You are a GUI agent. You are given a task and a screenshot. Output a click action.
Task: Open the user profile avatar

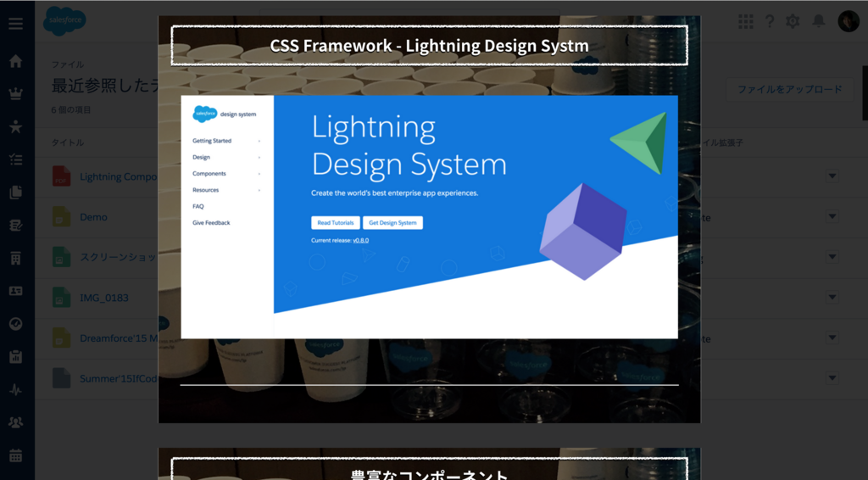[x=848, y=21]
